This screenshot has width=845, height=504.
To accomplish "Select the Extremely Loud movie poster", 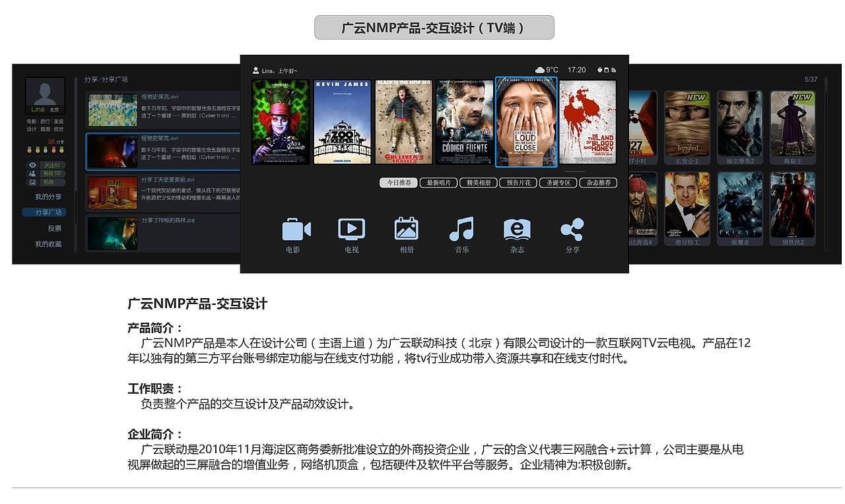I will (x=527, y=121).
